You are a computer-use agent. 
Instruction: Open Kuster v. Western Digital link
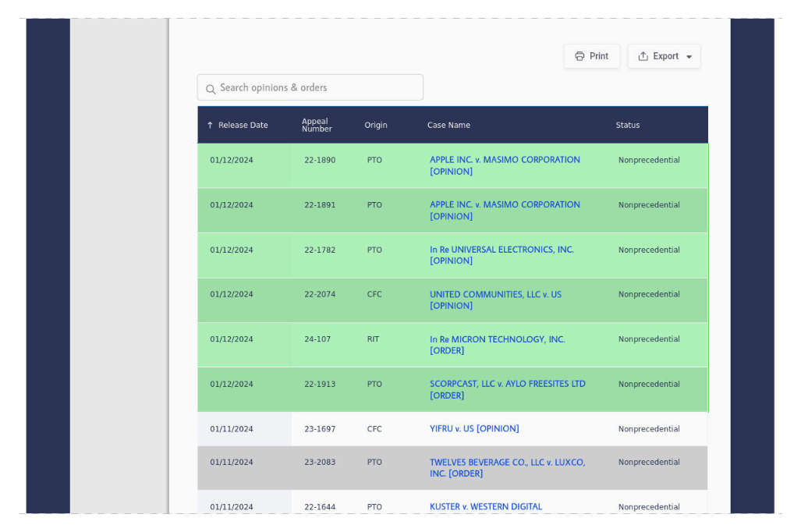click(485, 507)
